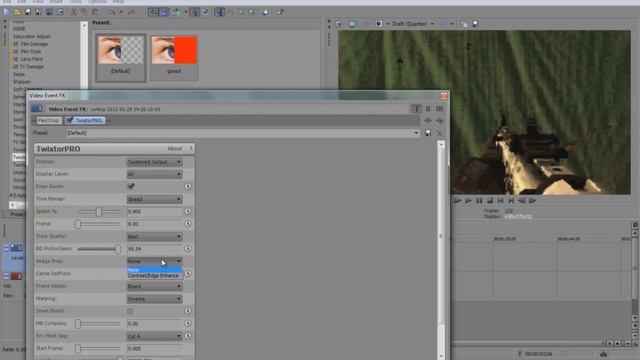Open Draft (Quarter) preview quality dropdown
Image resolution: width=640 pixels, height=360 pixels.
(x=413, y=24)
